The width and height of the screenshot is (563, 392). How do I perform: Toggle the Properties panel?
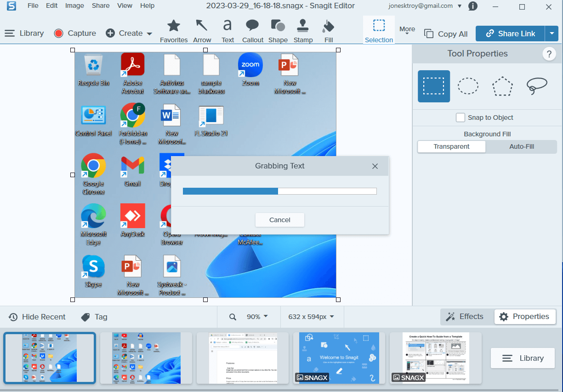coord(524,317)
